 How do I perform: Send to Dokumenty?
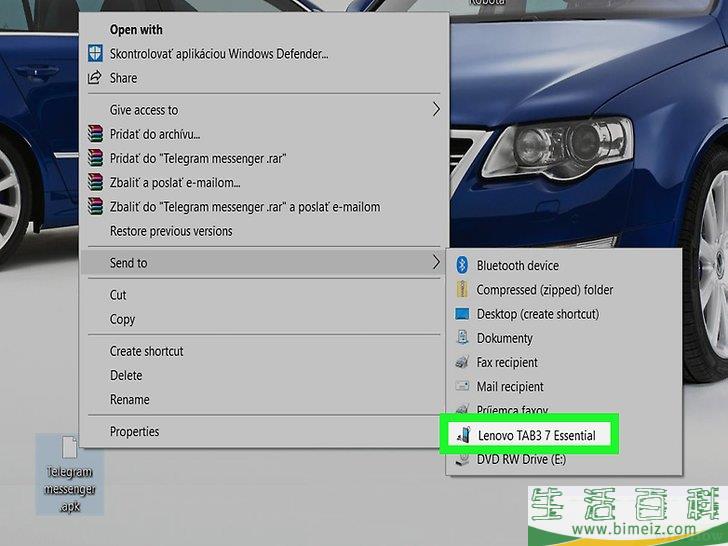(x=564, y=338)
